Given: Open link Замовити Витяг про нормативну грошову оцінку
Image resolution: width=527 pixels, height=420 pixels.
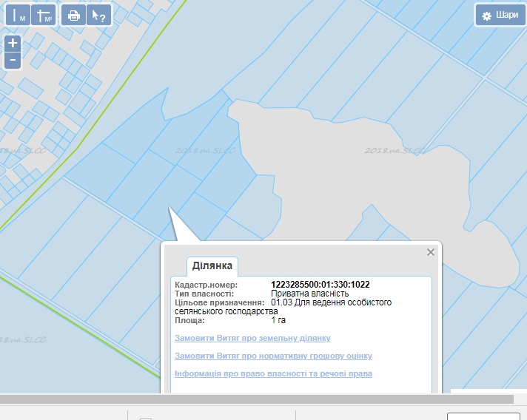Looking at the screenshot, I should coord(273,356).
